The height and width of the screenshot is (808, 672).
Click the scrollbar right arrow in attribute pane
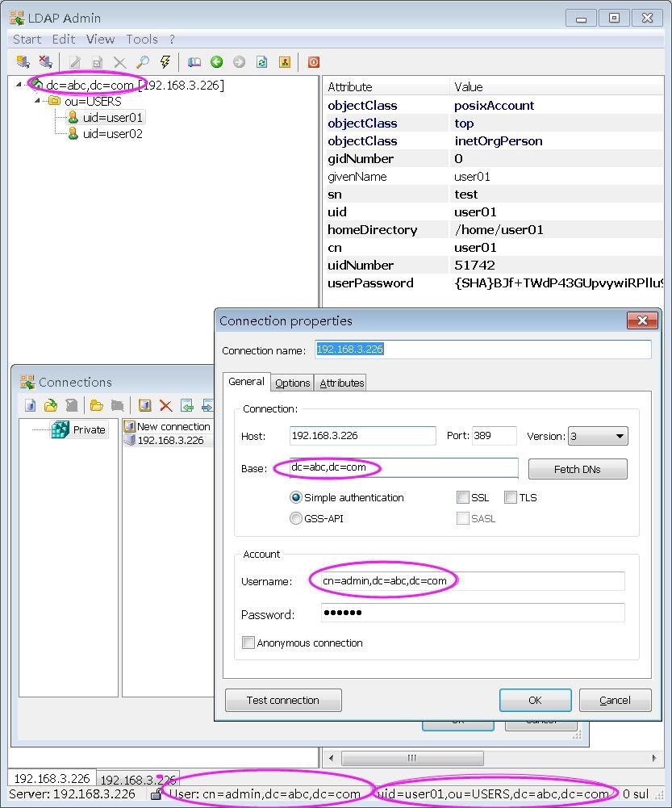tap(654, 758)
